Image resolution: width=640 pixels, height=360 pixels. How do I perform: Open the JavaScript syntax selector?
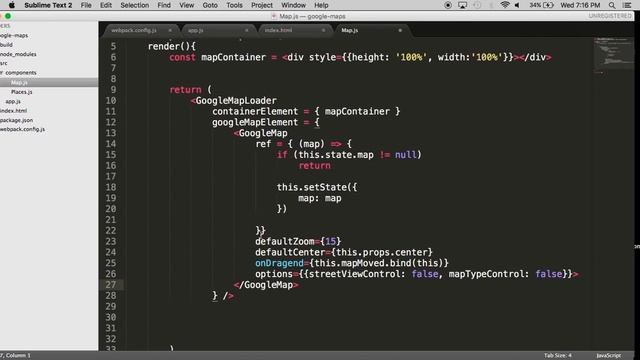(608, 356)
